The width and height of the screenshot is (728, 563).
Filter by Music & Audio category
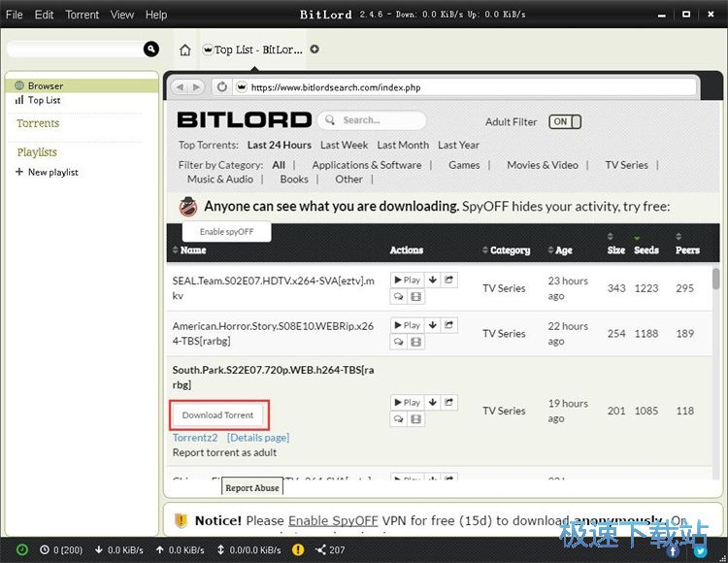[x=220, y=180]
